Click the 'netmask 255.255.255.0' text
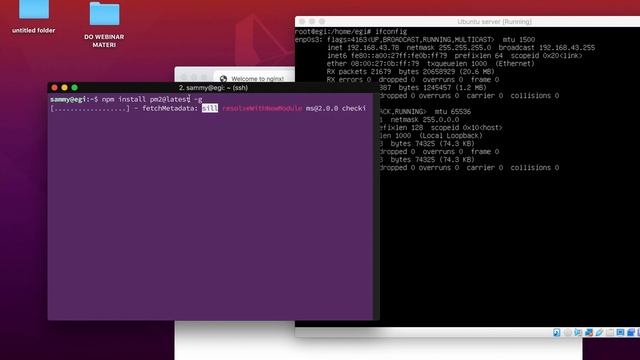 point(449,48)
